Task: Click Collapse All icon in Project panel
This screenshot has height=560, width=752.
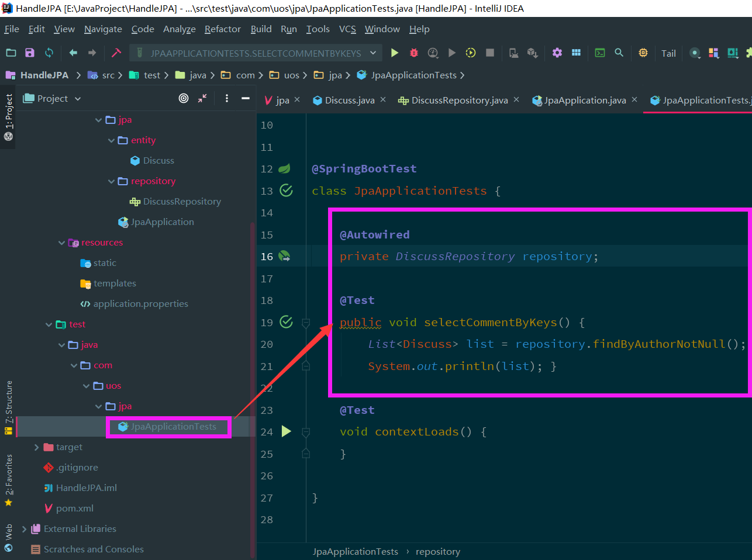Action: tap(202, 98)
